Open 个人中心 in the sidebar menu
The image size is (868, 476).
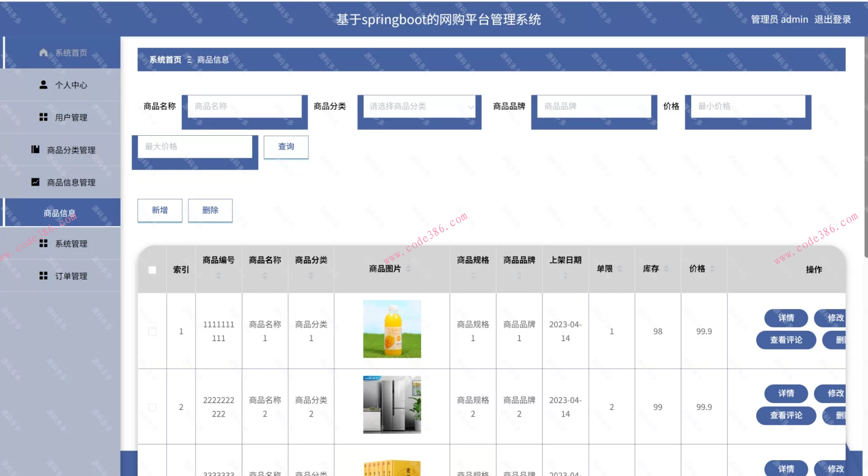[61, 85]
